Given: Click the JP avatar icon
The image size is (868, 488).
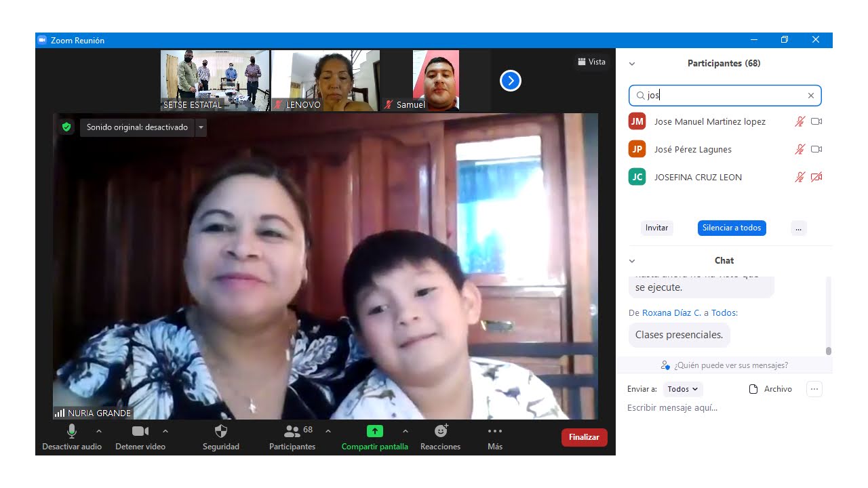Looking at the screenshot, I should [x=637, y=149].
